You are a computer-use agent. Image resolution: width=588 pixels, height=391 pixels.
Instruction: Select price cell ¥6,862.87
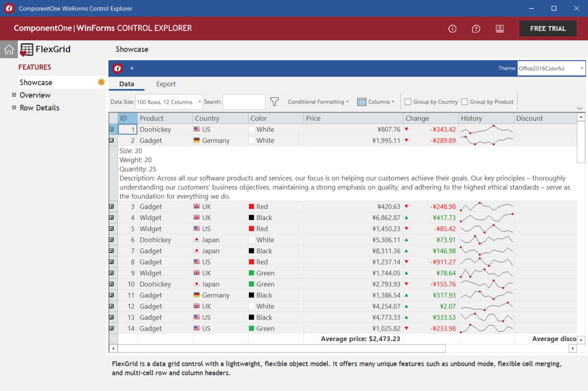pos(353,218)
